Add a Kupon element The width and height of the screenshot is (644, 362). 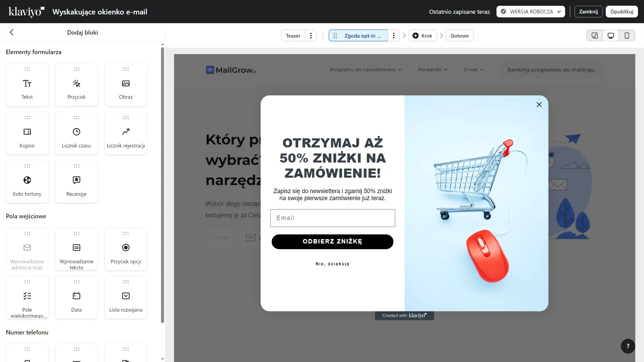[27, 133]
